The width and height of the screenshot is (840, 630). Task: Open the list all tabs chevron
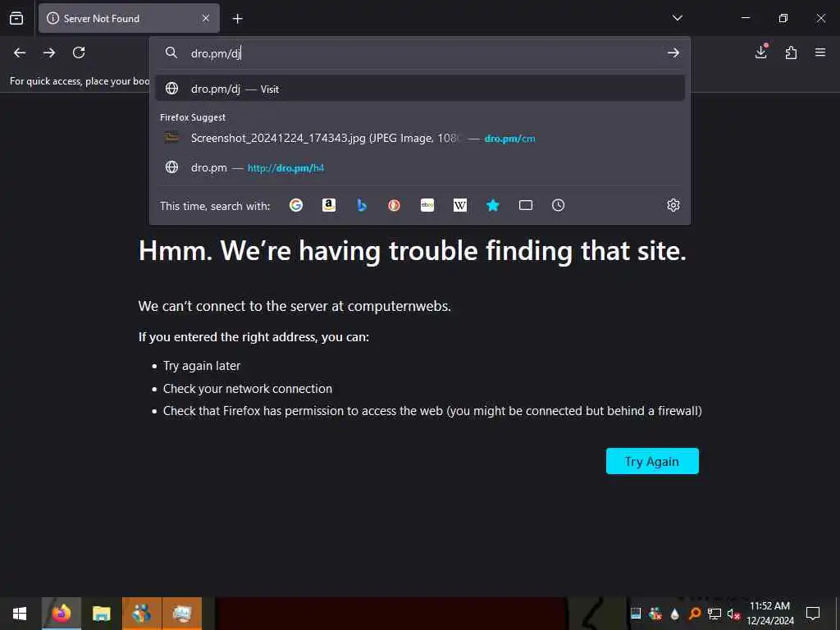[x=677, y=18]
